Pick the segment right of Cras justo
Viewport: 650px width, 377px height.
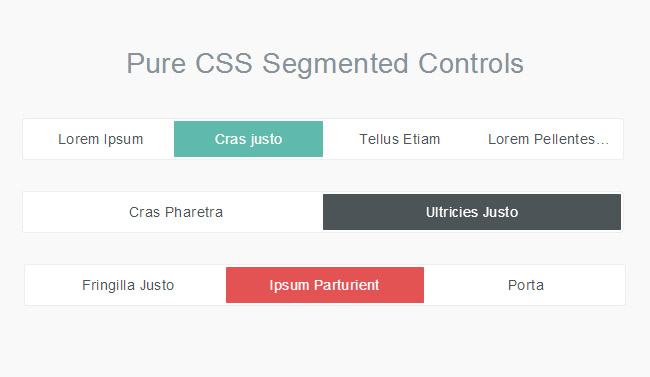(x=399, y=139)
